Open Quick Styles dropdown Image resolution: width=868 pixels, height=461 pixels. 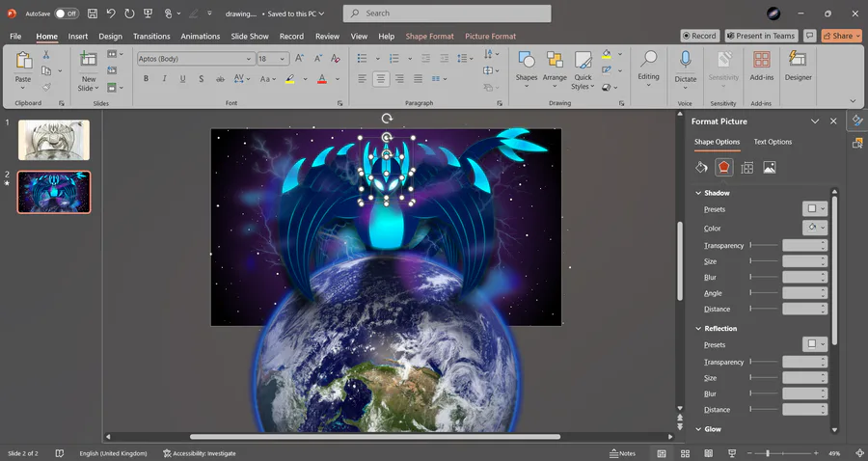click(583, 69)
